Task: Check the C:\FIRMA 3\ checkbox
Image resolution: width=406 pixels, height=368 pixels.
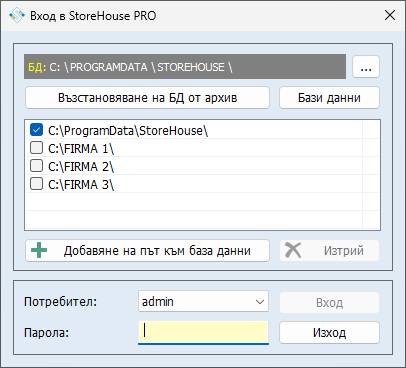Action: click(36, 183)
